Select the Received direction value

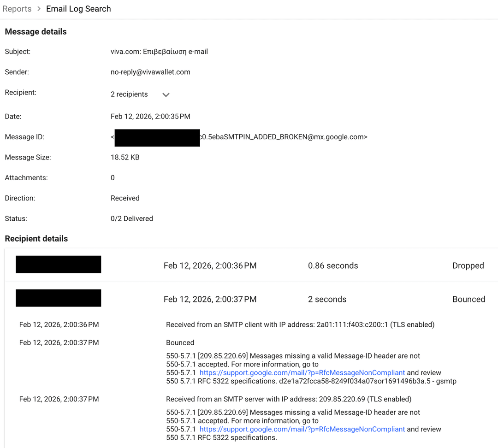(x=125, y=198)
